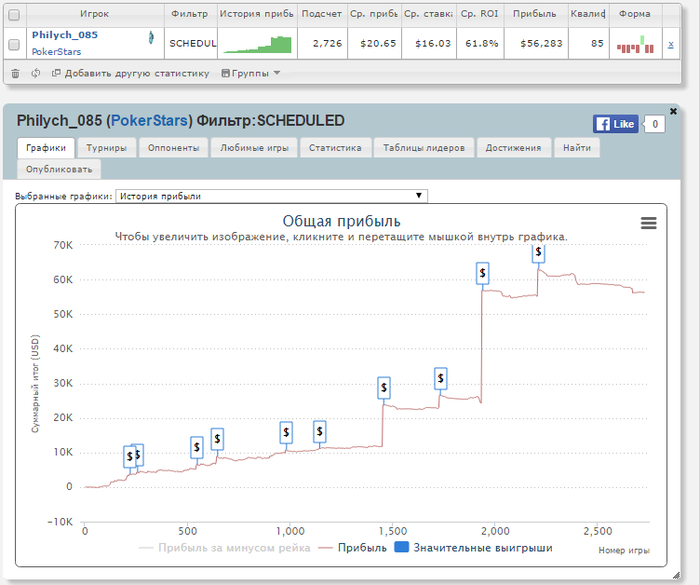The image size is (700, 585).
Task: Click Добавить другую статистику
Action: (130, 73)
